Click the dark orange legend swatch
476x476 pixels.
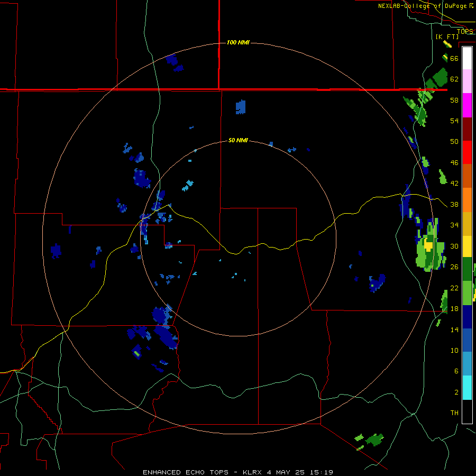click(x=467, y=176)
